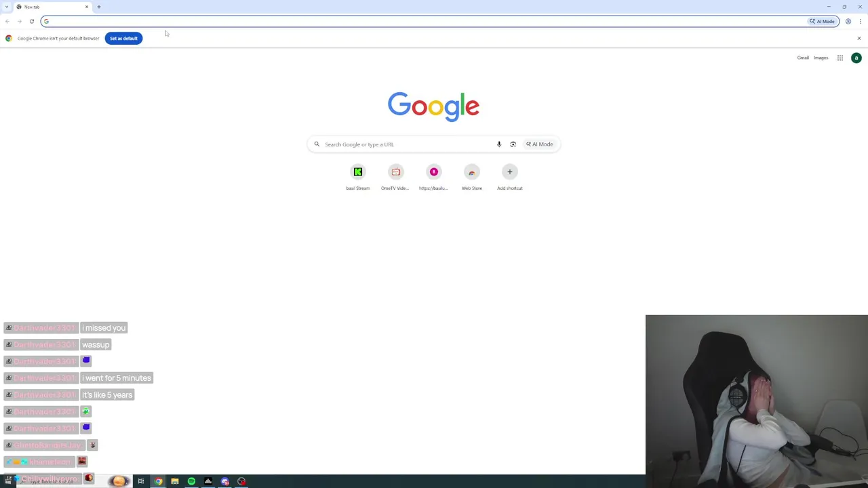Click the Google logo
This screenshot has height=488, width=868.
pos(433,106)
